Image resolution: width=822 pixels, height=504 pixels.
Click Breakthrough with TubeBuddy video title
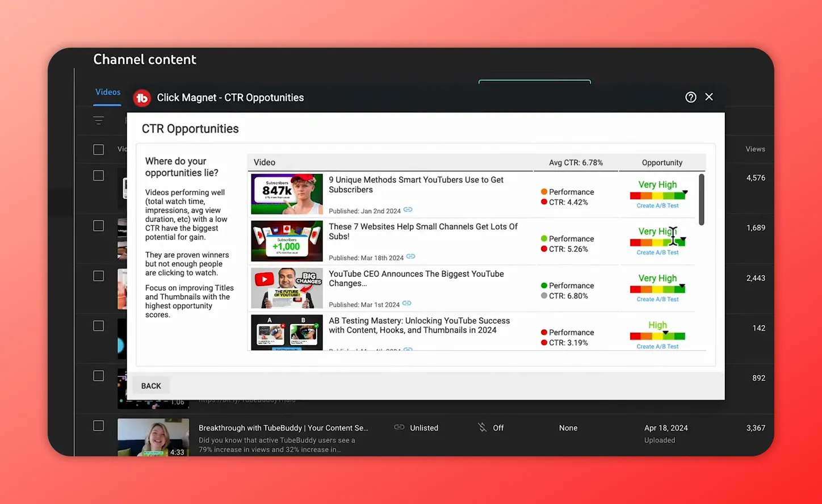click(x=283, y=428)
